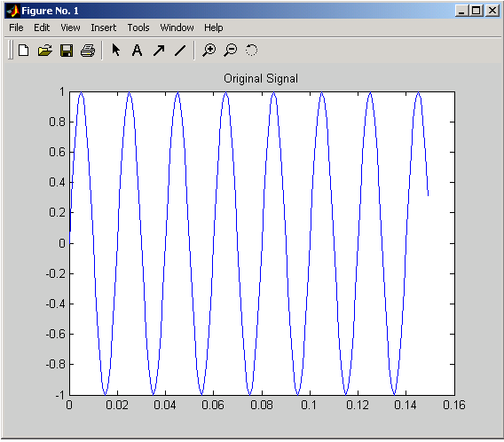Open the Help menu
This screenshot has width=504, height=442.
pos(214,28)
